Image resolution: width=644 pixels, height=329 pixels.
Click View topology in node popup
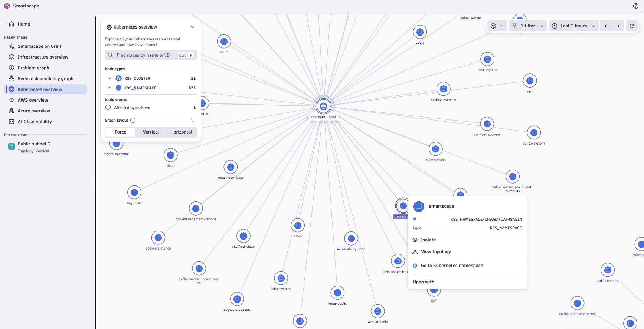pyautogui.click(x=467, y=252)
